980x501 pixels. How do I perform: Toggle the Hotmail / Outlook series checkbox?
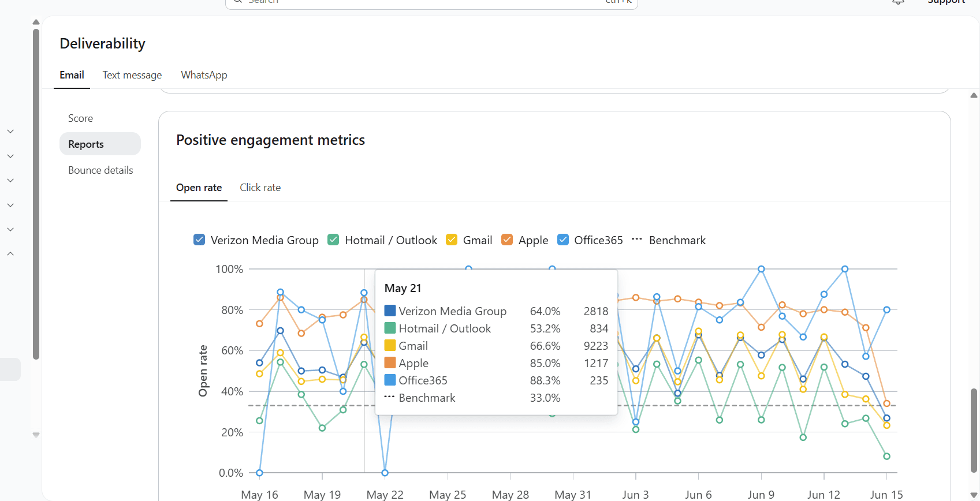(x=333, y=240)
